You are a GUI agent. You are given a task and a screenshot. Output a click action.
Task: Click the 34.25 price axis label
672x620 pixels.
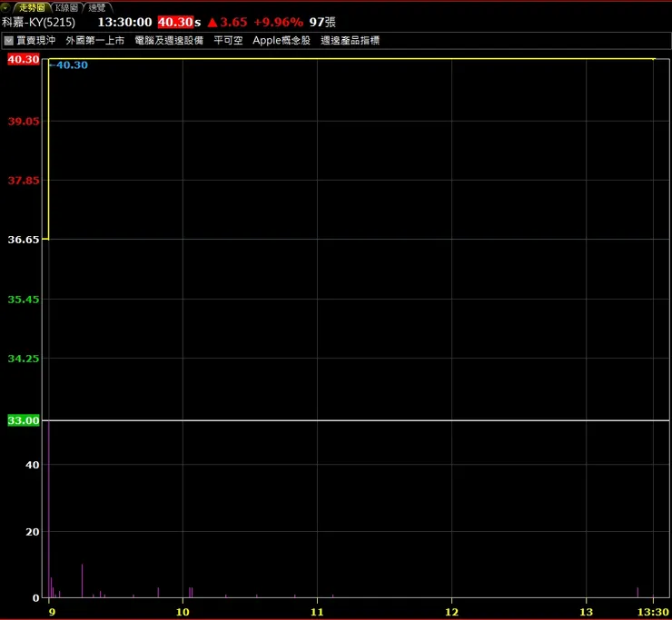(x=24, y=359)
